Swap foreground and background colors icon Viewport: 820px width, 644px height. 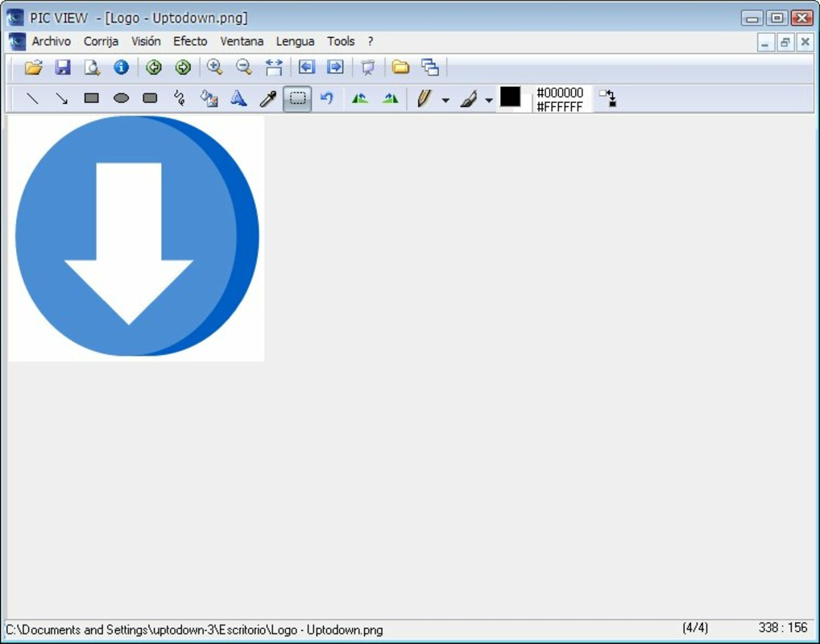tap(608, 98)
